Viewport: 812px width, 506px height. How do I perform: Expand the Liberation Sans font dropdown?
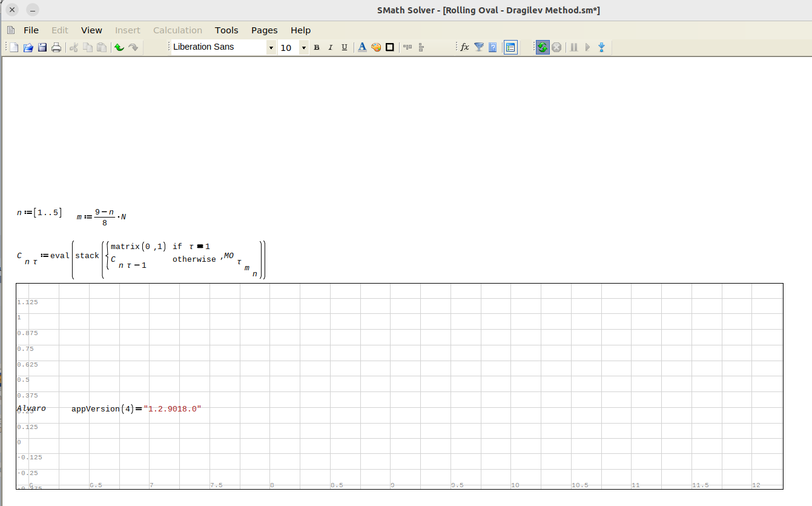pyautogui.click(x=271, y=48)
